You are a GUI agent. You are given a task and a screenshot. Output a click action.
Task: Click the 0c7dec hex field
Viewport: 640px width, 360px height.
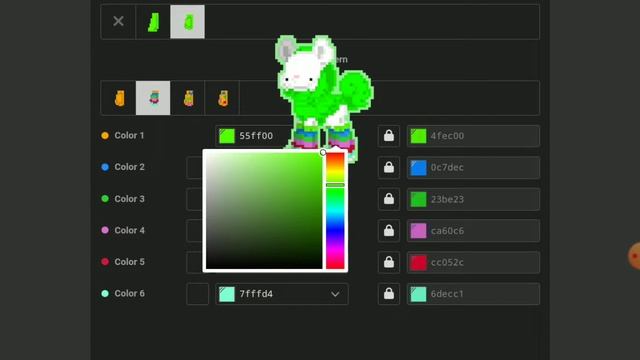473,167
